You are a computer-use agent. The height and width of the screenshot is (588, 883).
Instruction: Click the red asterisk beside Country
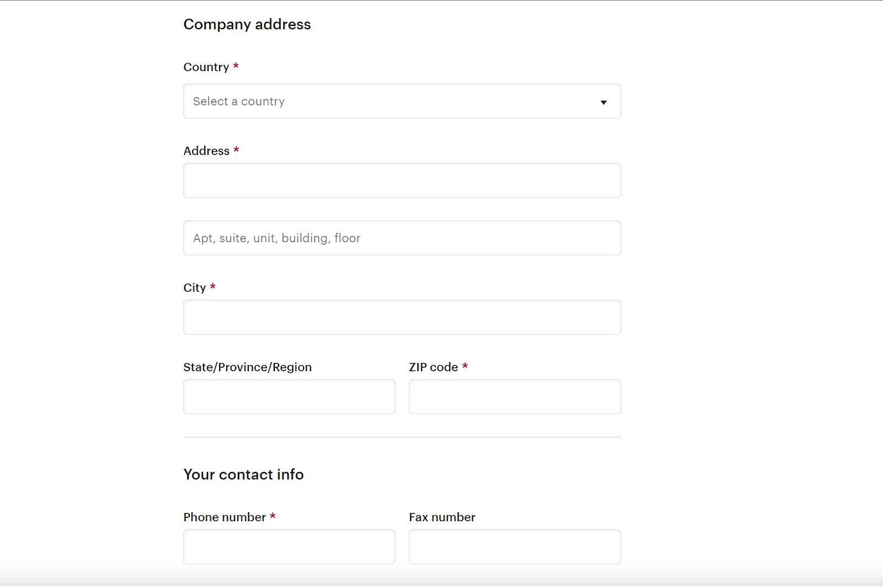point(236,66)
